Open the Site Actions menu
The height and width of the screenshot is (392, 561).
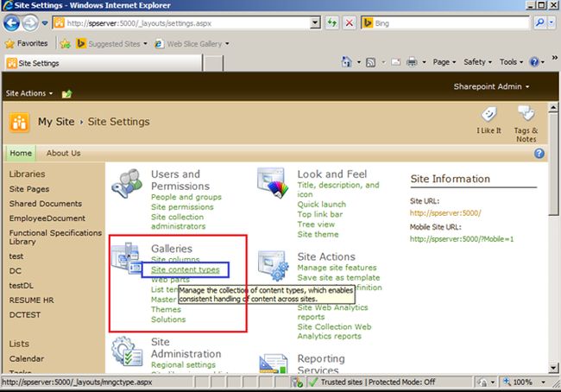29,93
